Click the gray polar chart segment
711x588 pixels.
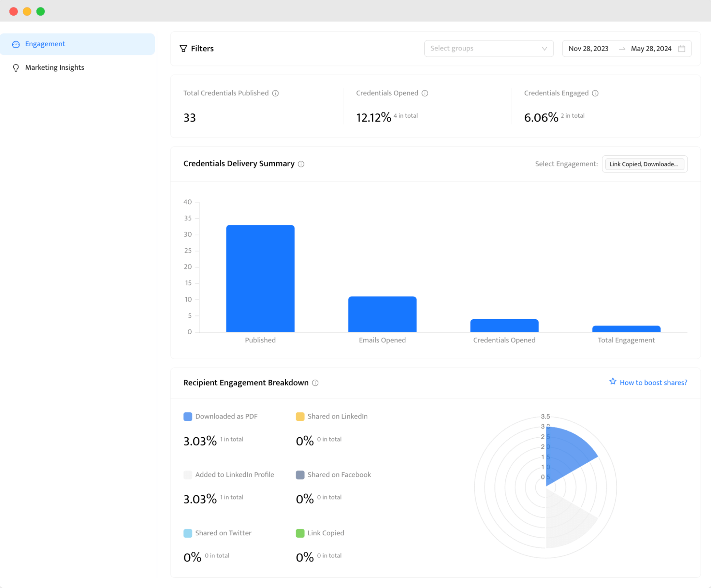click(x=566, y=521)
